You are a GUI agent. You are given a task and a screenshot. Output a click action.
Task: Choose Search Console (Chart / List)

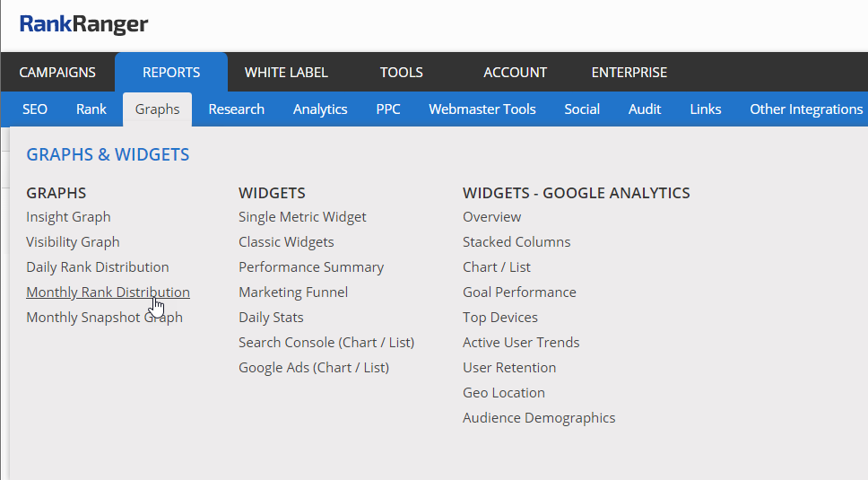click(326, 343)
